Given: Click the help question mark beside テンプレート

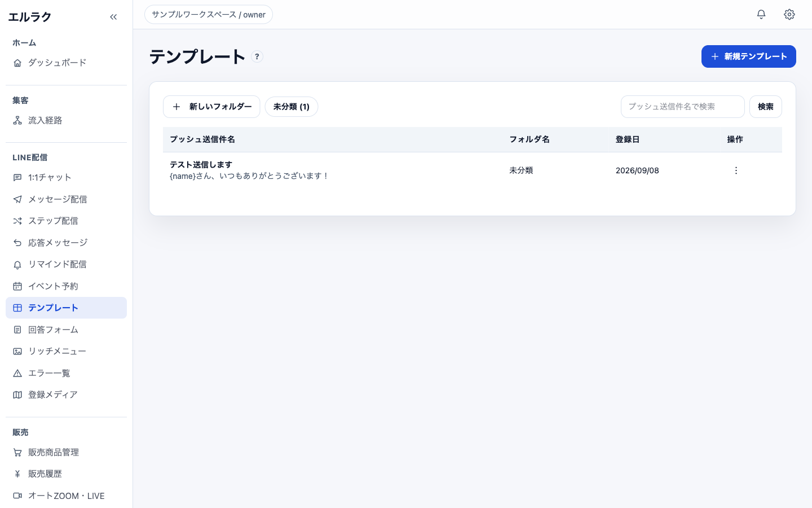Looking at the screenshot, I should click(x=257, y=56).
